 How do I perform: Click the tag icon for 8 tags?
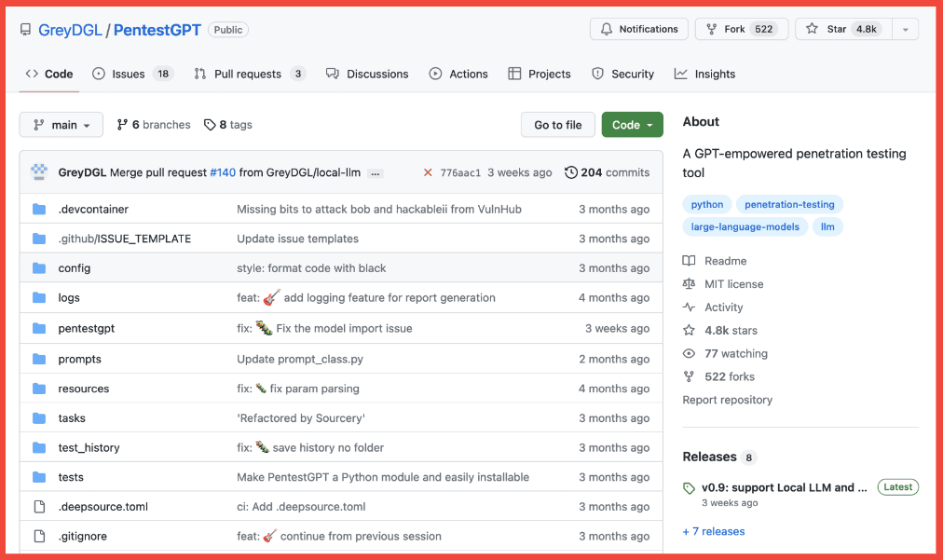[x=210, y=125]
